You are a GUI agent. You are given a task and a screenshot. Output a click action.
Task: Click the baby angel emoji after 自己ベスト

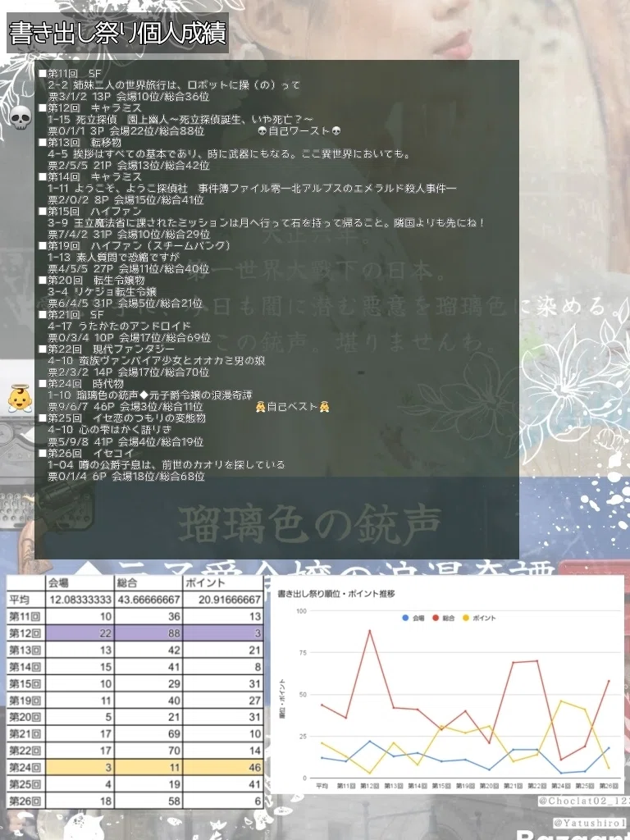[324, 407]
